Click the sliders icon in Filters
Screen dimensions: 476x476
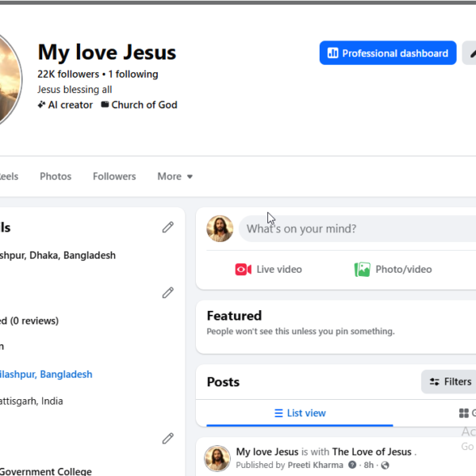click(435, 382)
